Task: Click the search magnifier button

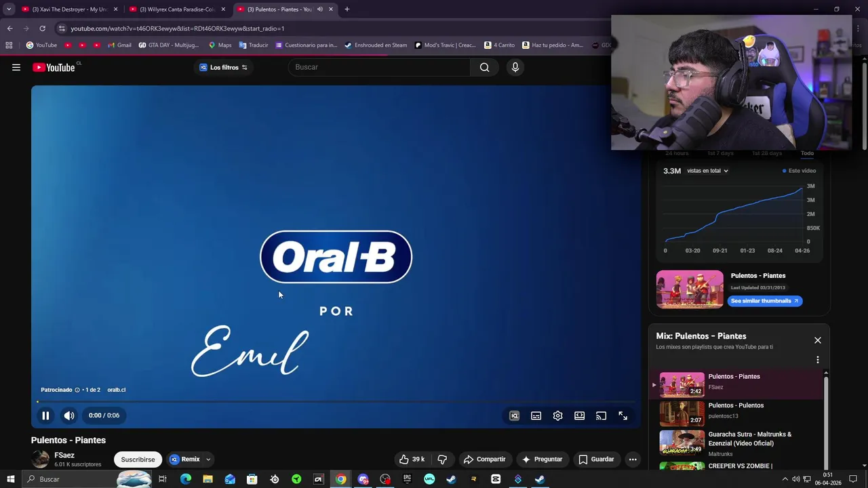Action: click(484, 67)
